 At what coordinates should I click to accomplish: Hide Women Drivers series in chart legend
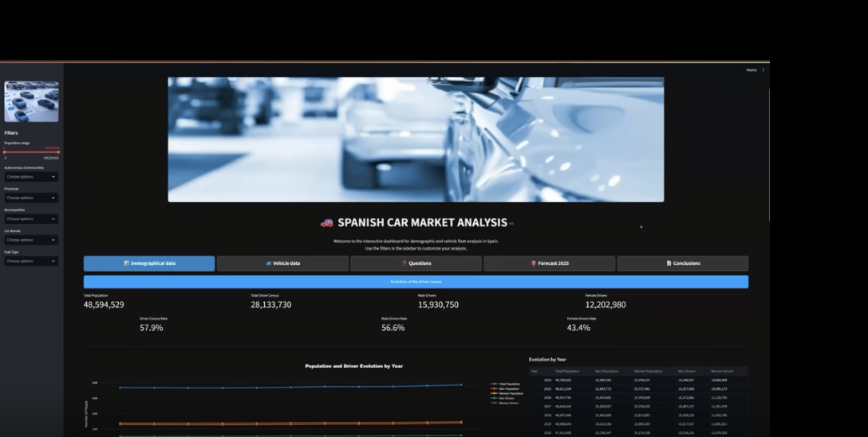[507, 403]
